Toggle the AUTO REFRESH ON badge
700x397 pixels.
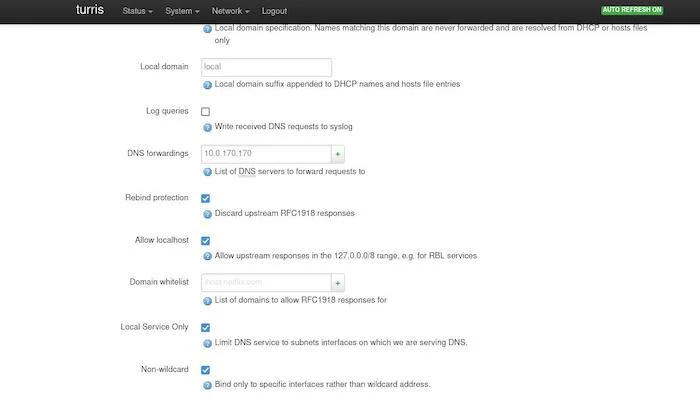(632, 10)
